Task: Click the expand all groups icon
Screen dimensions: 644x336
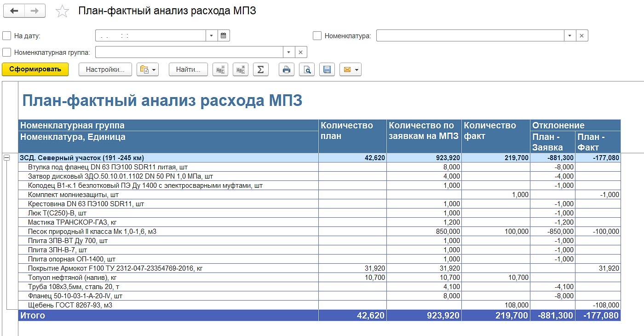Action: point(241,70)
